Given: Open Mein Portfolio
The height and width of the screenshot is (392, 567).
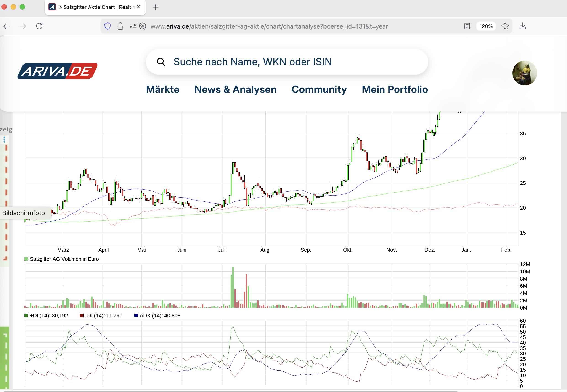Looking at the screenshot, I should 395,89.
